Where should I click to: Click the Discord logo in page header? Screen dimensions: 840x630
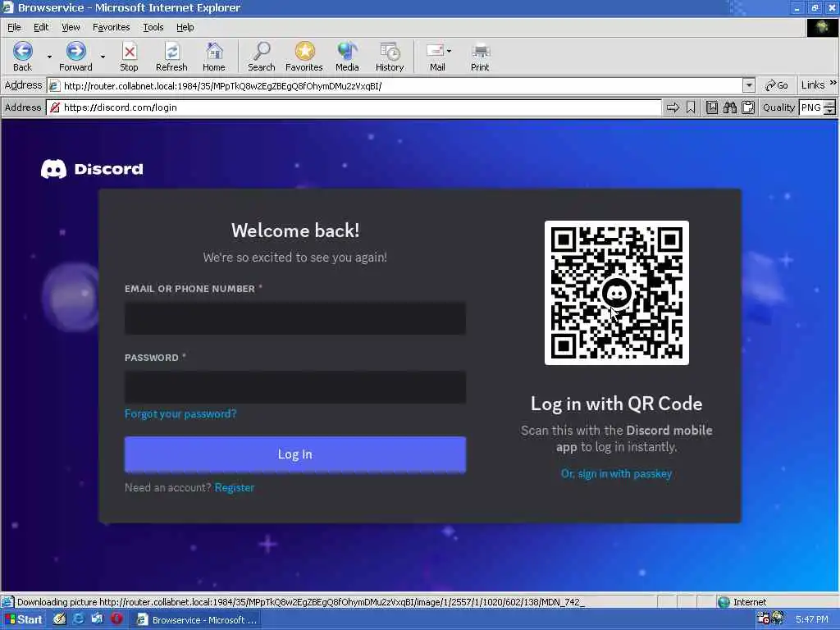[x=92, y=169]
